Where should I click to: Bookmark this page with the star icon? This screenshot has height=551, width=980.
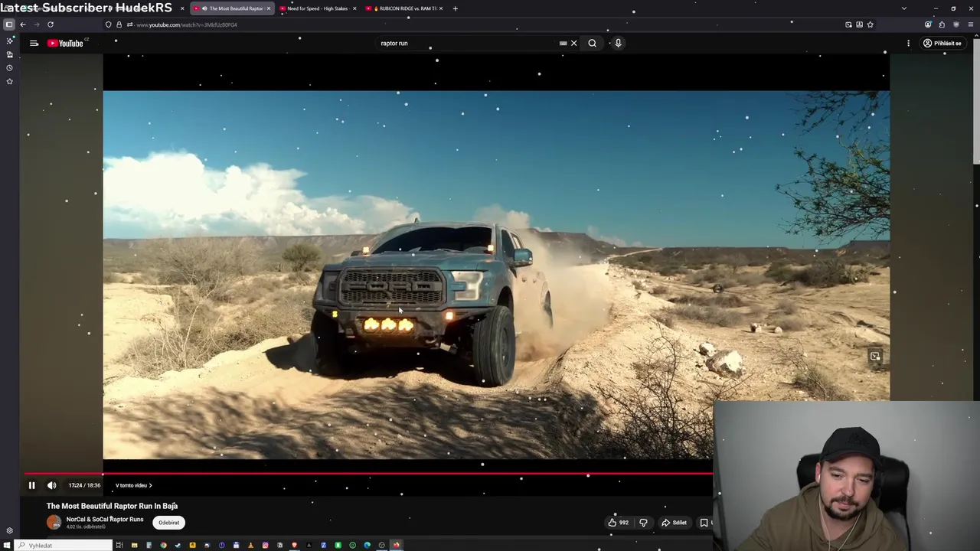[x=870, y=24]
